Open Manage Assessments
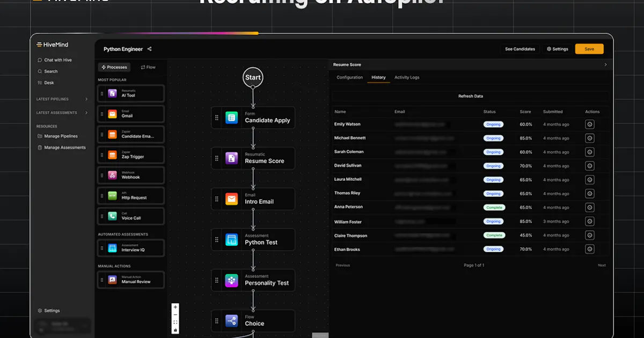This screenshot has width=644, height=338. click(62, 148)
